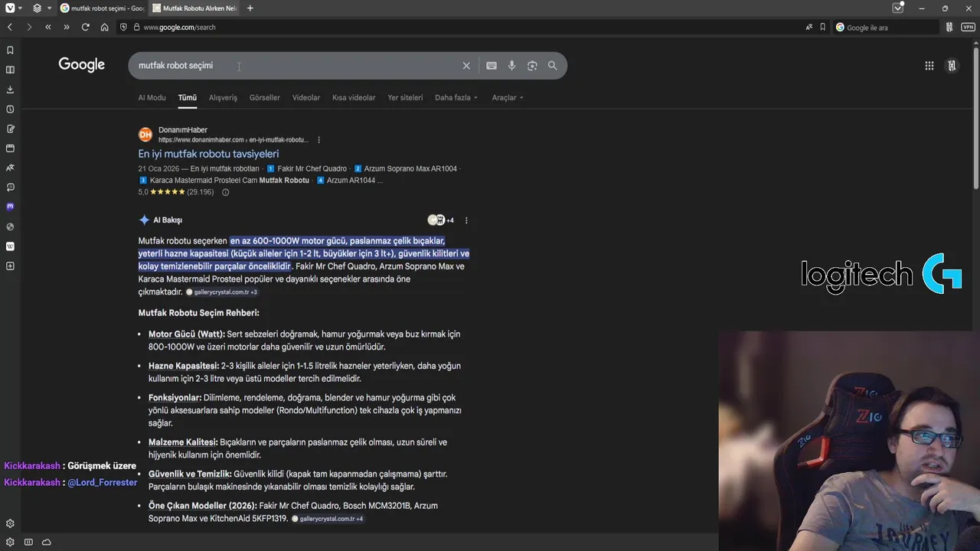Expand the Araçlar dropdown
The image size is (980, 551).
point(508,98)
